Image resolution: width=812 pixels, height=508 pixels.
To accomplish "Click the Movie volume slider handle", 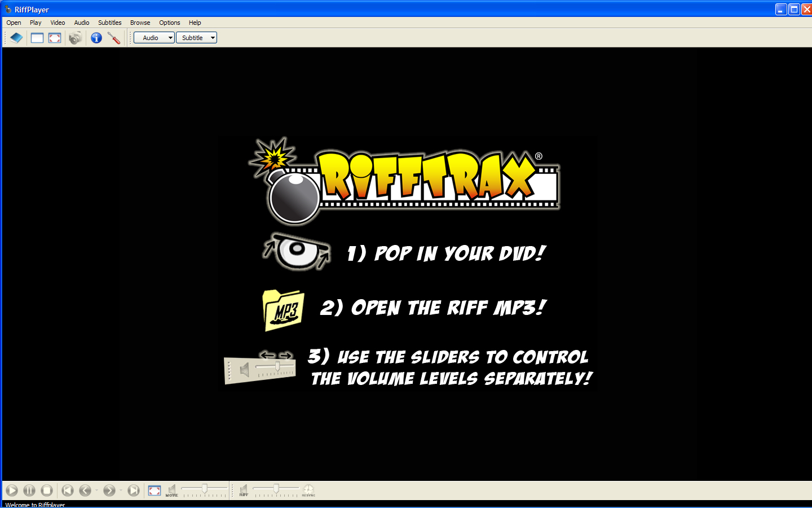I will [x=205, y=488].
